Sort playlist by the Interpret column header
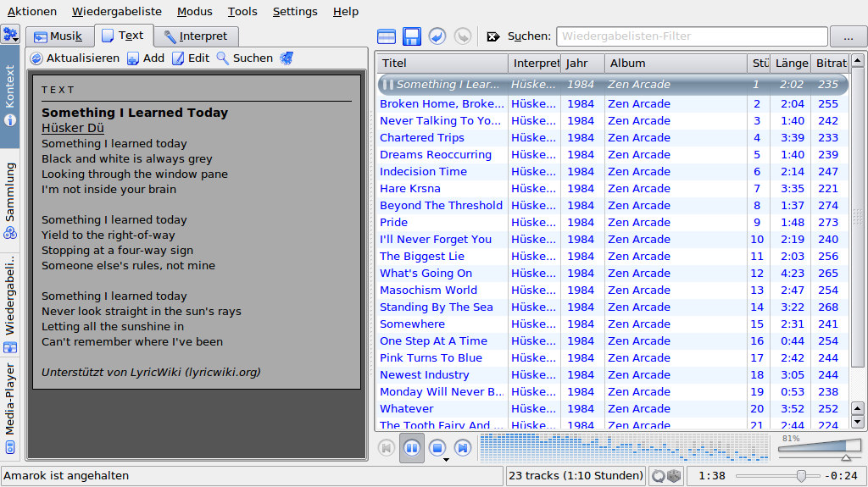This screenshot has width=868, height=487. 534,63
